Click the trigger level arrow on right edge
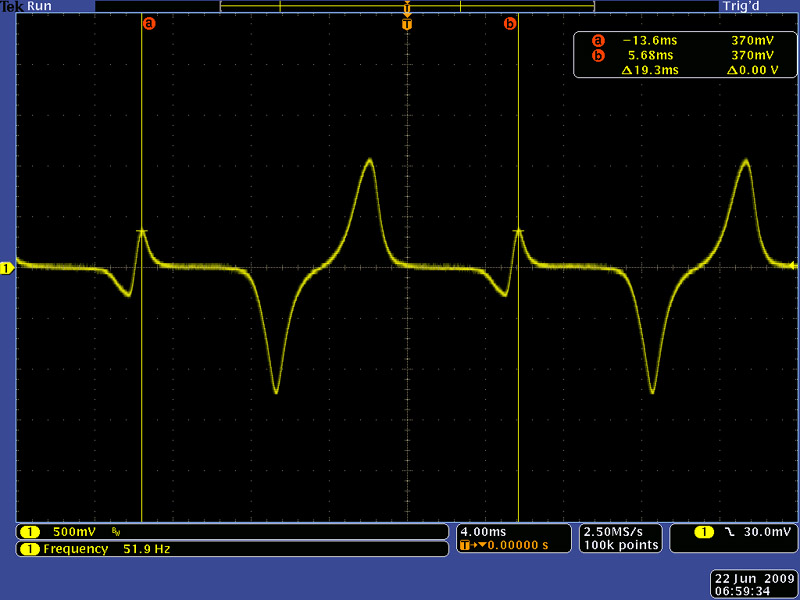This screenshot has width=800, height=600. click(x=793, y=266)
